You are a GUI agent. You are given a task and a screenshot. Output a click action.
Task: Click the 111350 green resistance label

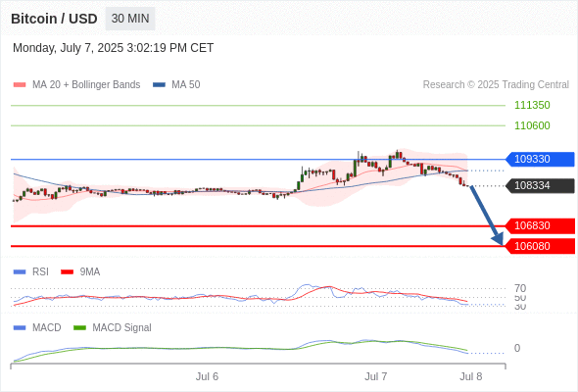(x=532, y=105)
